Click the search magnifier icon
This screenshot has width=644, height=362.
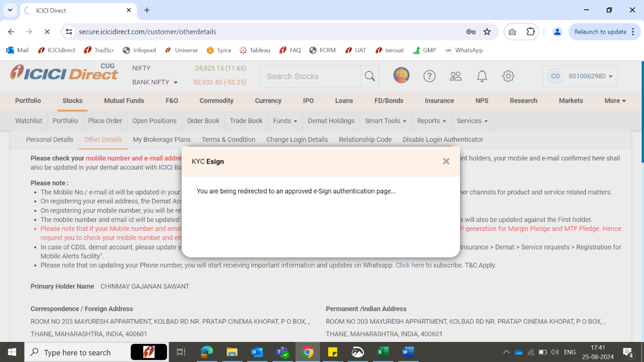point(370,77)
